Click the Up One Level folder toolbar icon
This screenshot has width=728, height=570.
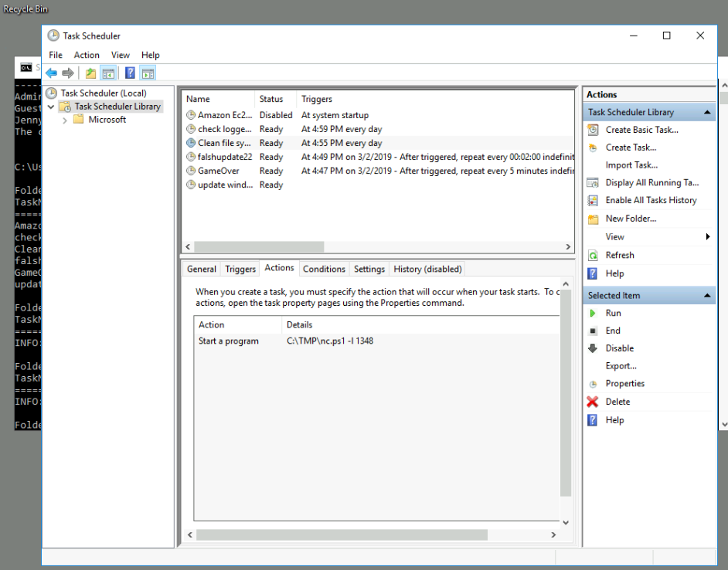90,73
